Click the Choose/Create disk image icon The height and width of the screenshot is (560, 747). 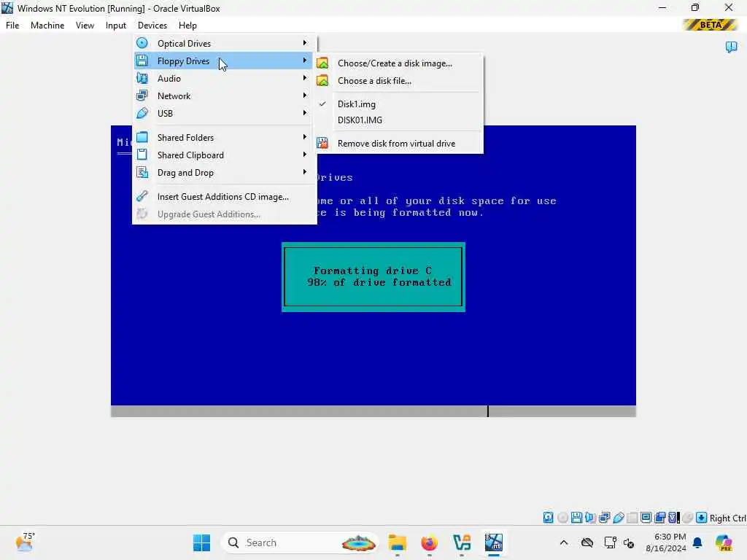coord(322,63)
